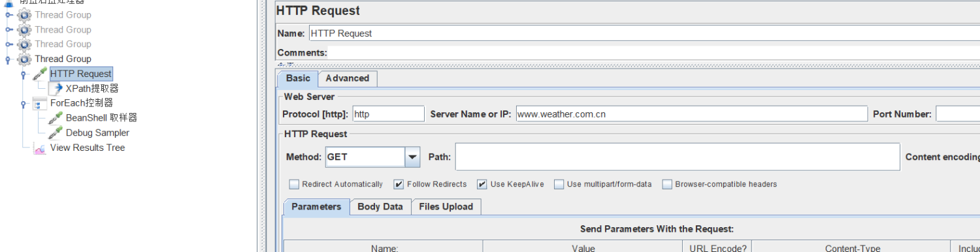Collapse the HTTP Request tree node handle
The image size is (980, 252).
[24, 74]
